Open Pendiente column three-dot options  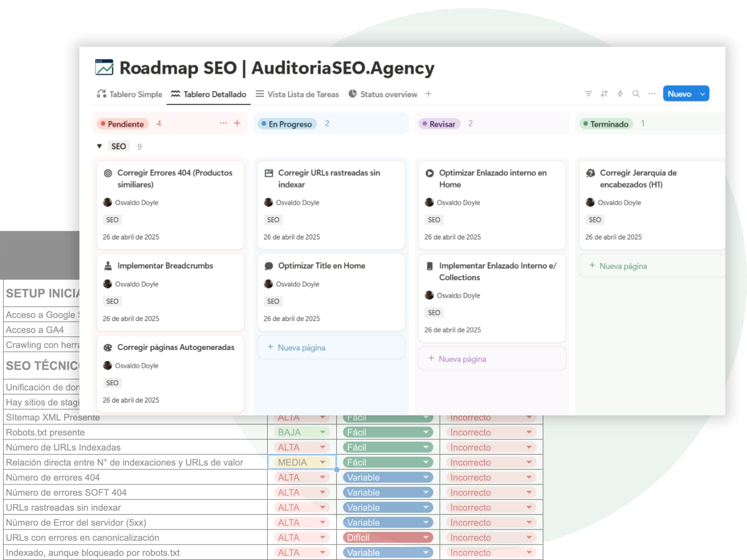[223, 123]
